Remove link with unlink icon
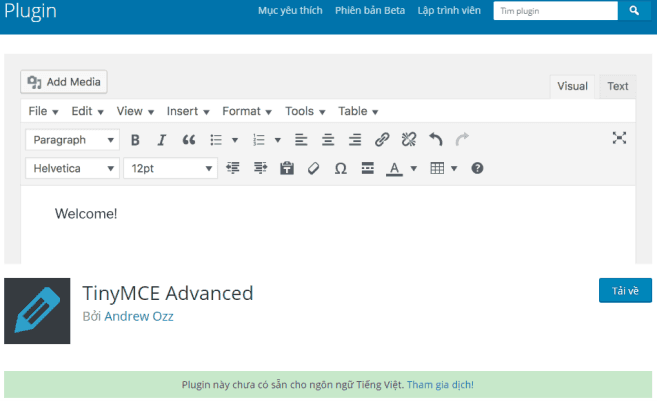 tap(409, 139)
